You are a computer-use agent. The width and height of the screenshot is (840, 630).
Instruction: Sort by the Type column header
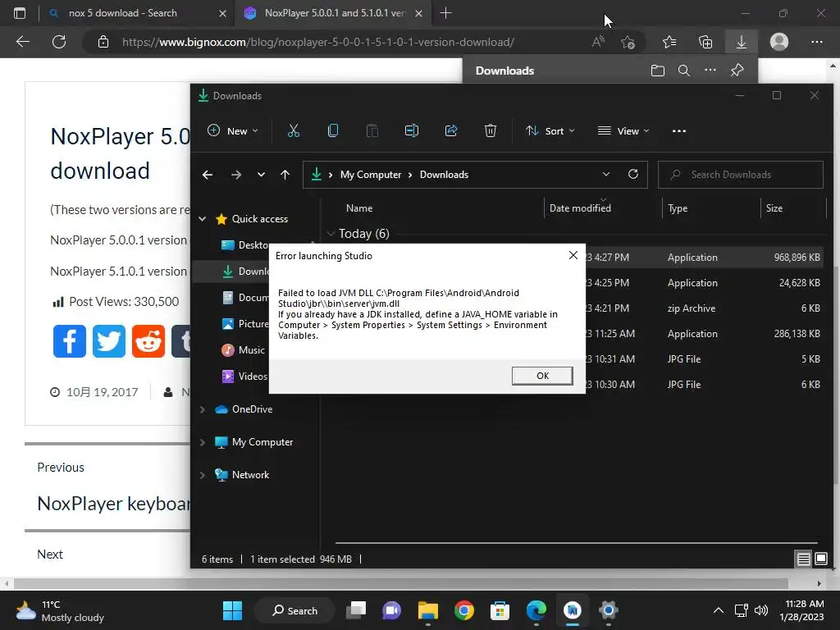[x=678, y=208]
